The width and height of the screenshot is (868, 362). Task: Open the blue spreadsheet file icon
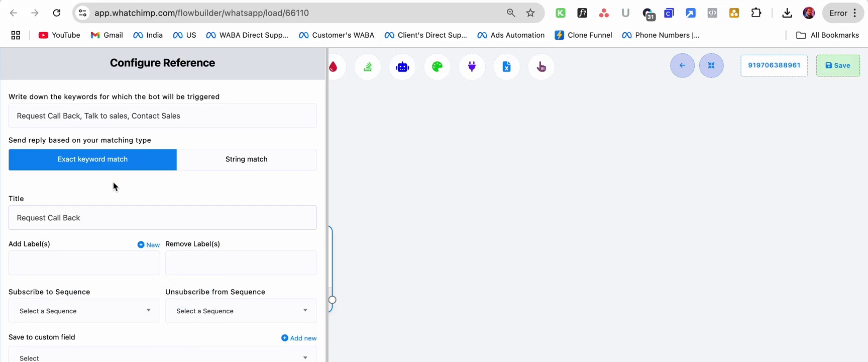[x=506, y=66]
